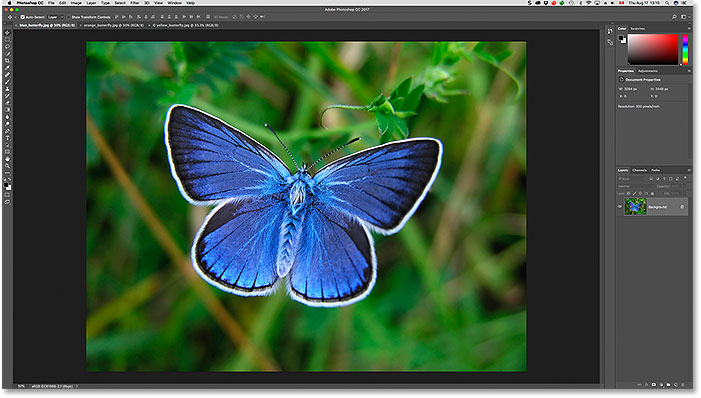Hide the Background layer with eye icon
This screenshot has width=701, height=398.
coord(620,207)
